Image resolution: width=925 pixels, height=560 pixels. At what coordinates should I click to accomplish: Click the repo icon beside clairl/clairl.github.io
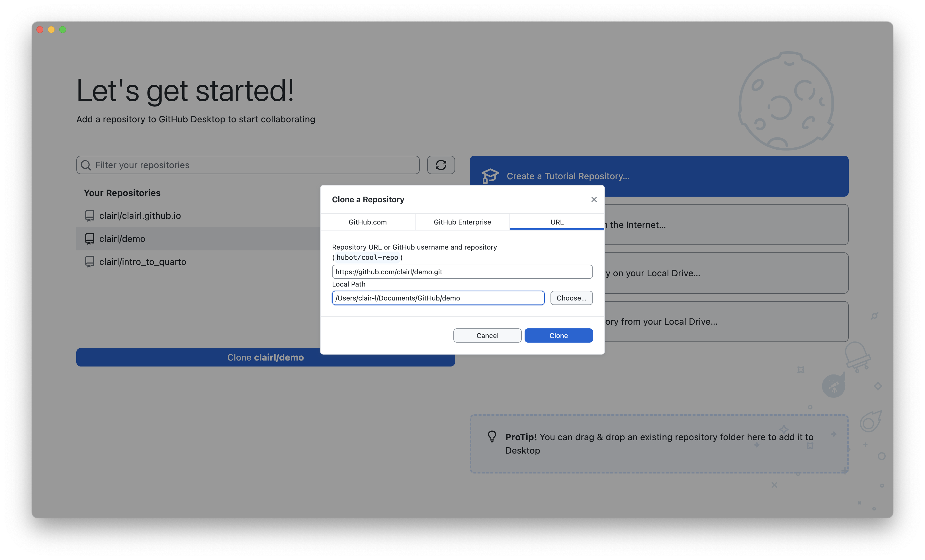[89, 216]
